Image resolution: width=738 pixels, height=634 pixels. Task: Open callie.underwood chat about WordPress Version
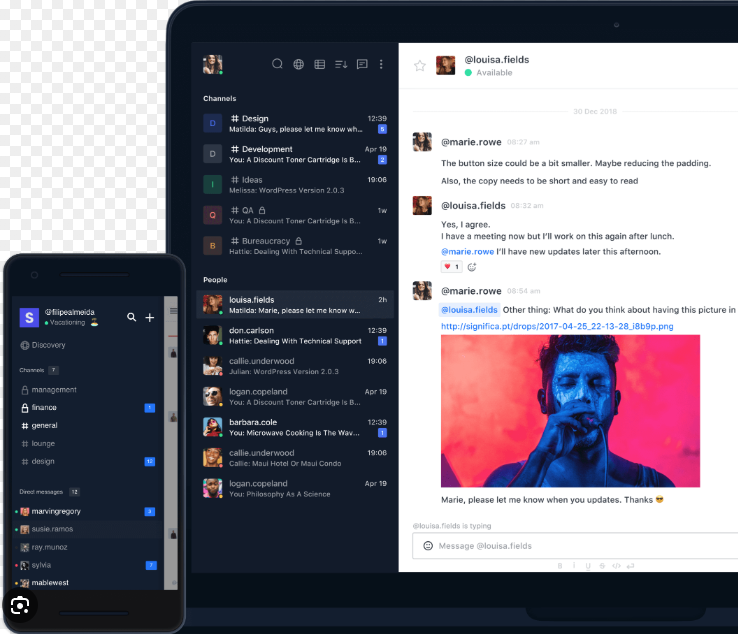pyautogui.click(x=295, y=366)
